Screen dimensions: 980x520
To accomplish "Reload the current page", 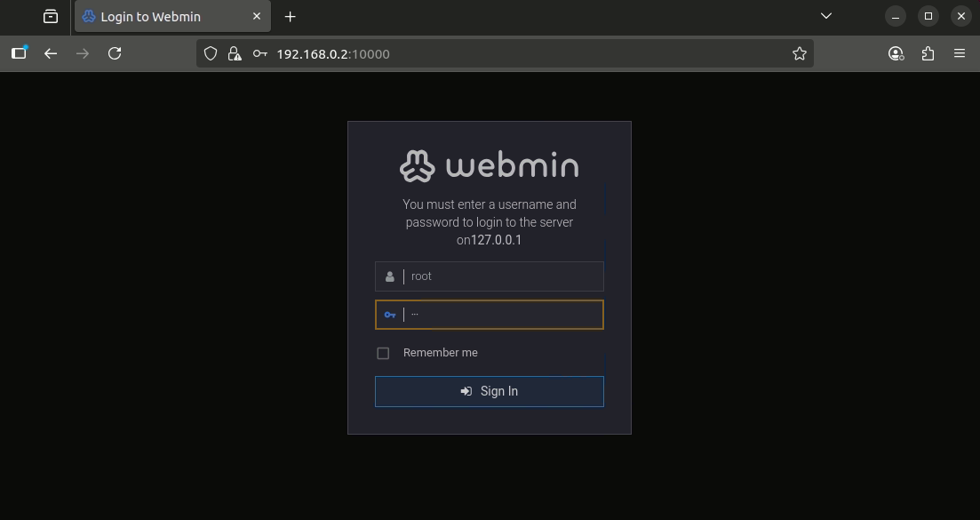I will pos(115,53).
